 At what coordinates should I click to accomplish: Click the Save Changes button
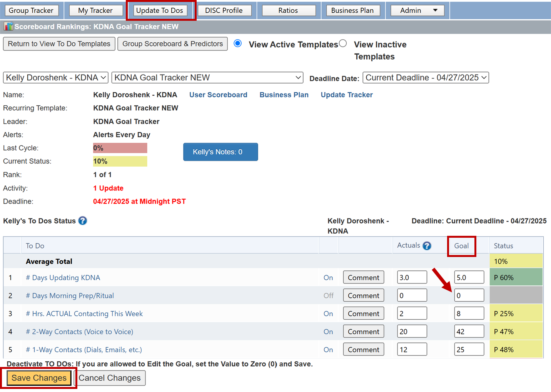coord(39,378)
